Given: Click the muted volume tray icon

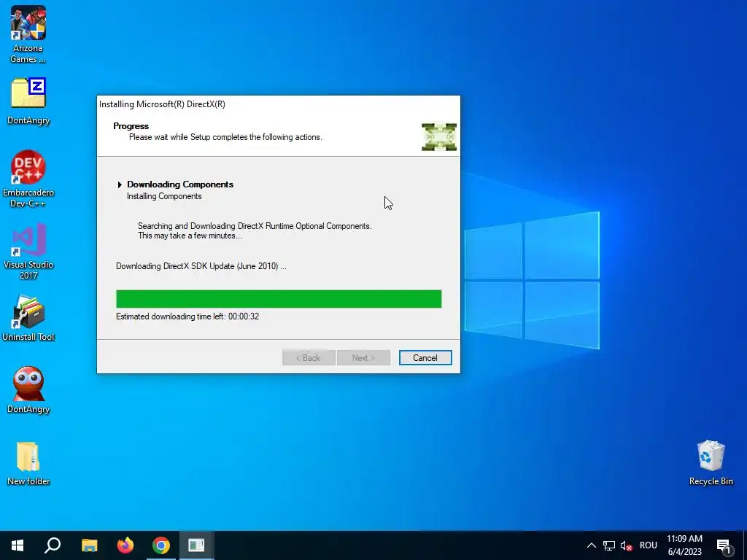Looking at the screenshot, I should [x=627, y=545].
